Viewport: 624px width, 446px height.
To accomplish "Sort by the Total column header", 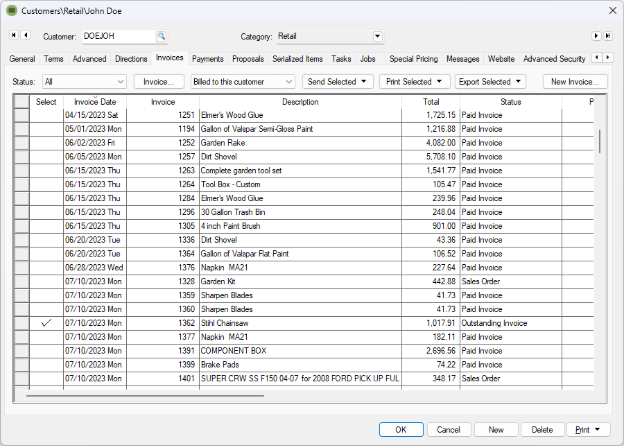I will 431,102.
